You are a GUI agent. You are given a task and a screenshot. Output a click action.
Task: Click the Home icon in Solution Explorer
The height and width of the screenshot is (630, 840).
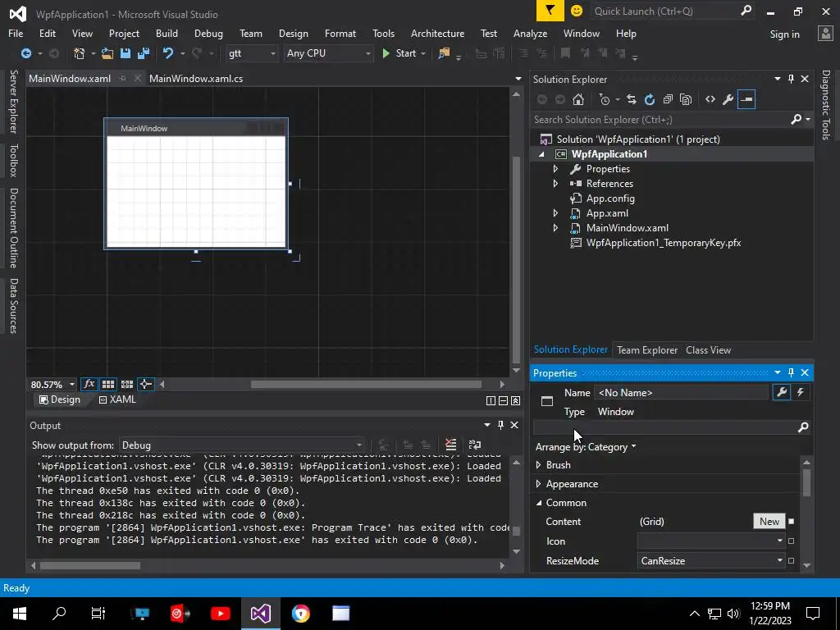(578, 99)
